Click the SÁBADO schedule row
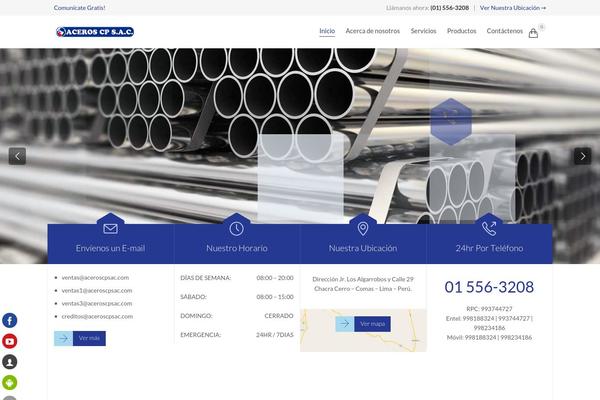The image size is (600, 400). click(237, 297)
